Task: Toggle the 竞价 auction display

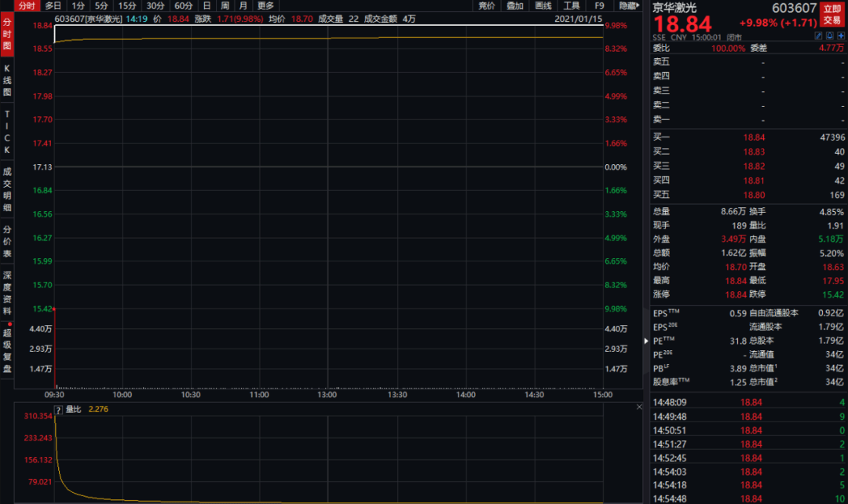Action: tap(487, 5)
